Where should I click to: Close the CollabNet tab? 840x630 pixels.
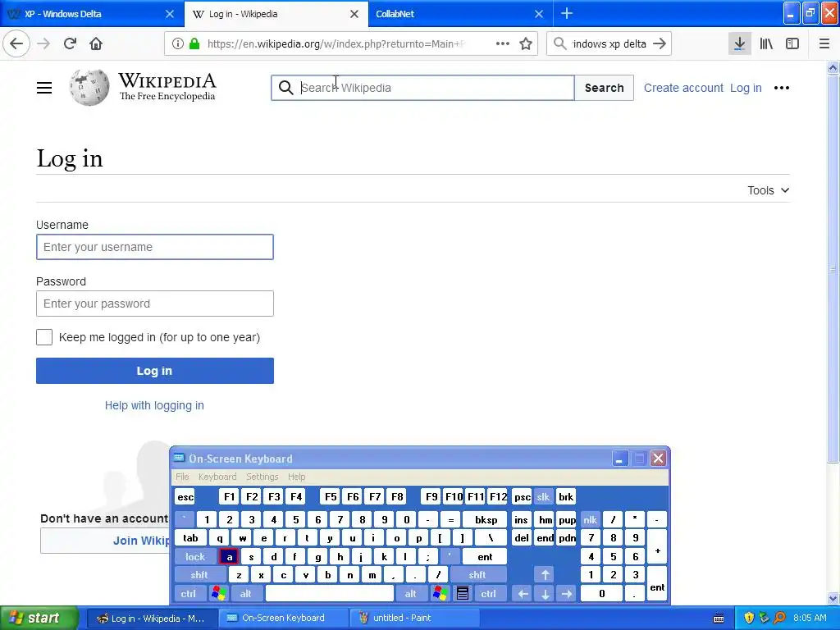coord(539,14)
